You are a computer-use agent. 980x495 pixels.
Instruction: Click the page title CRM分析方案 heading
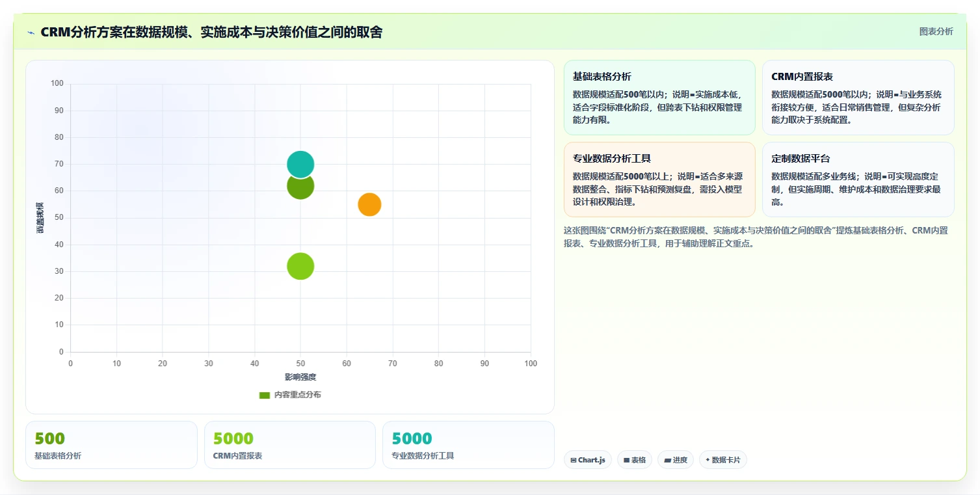[x=211, y=32]
